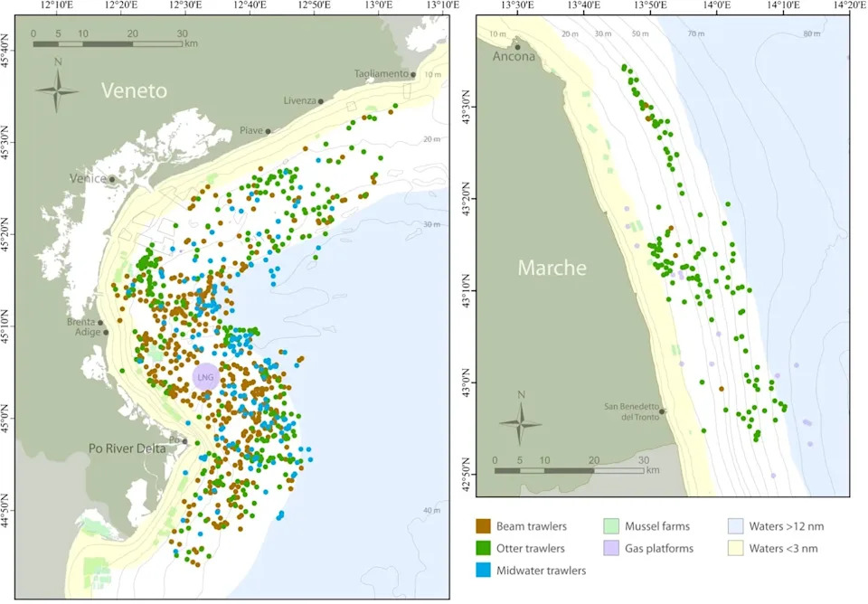Select the Ancona city marker dot
The image size is (868, 604).
(x=518, y=47)
